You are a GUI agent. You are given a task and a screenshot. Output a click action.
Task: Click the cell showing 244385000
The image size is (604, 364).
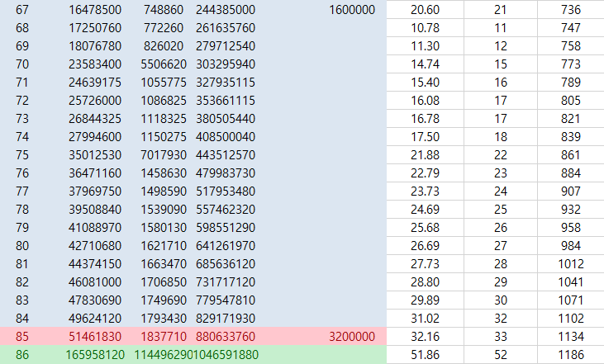coord(226,10)
